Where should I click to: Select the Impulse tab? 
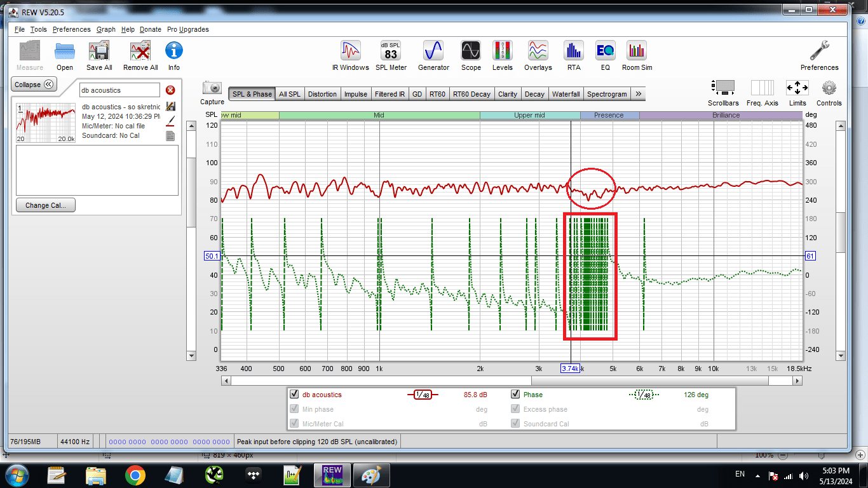(x=356, y=94)
